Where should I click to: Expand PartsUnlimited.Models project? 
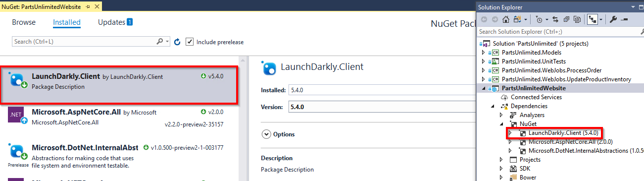(x=483, y=53)
